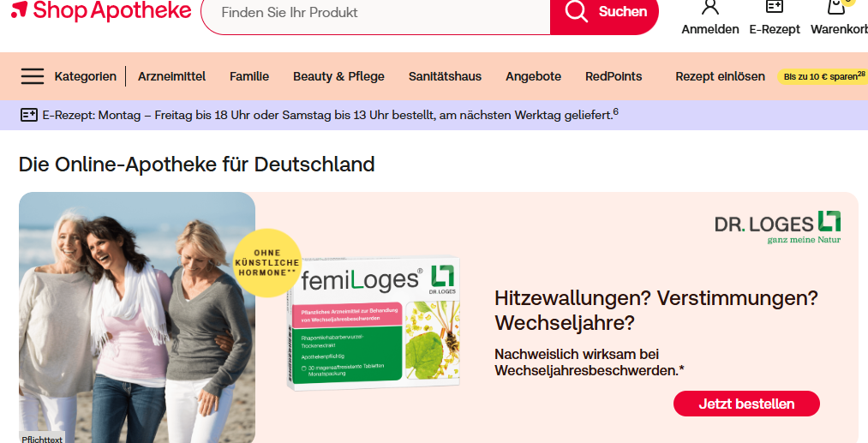Viewport: 868px width, 443px height.
Task: Open the Angebote menu item
Action: [x=533, y=76]
